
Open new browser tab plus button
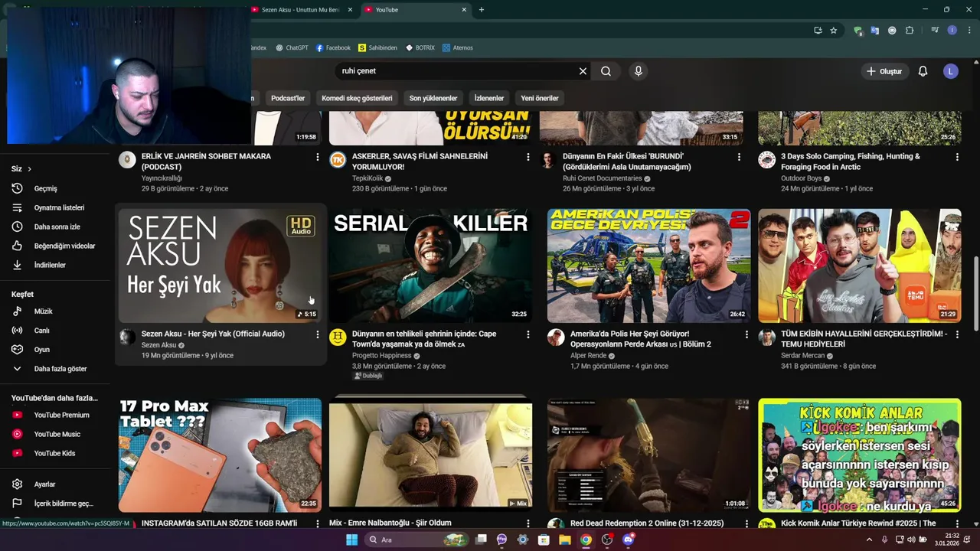482,10
